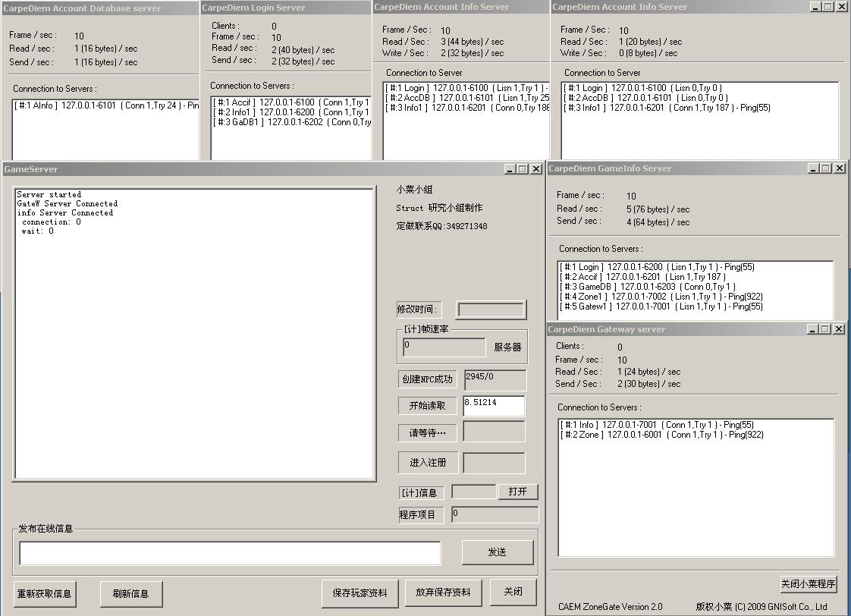The image size is (851, 616).
Task: Select the #:2 Zone row in Gateway list
Action: [x=661, y=435]
